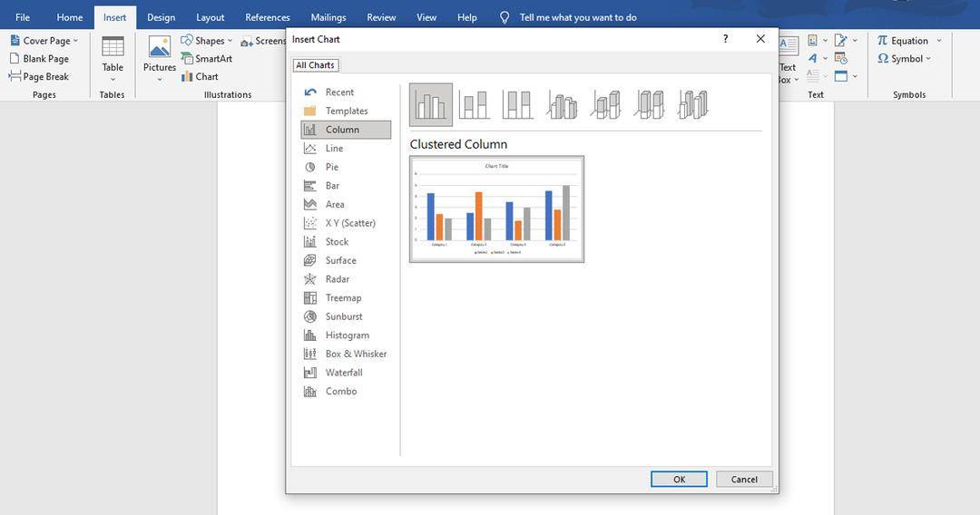Select the 3-D Stacked Column subtype icon

point(605,105)
